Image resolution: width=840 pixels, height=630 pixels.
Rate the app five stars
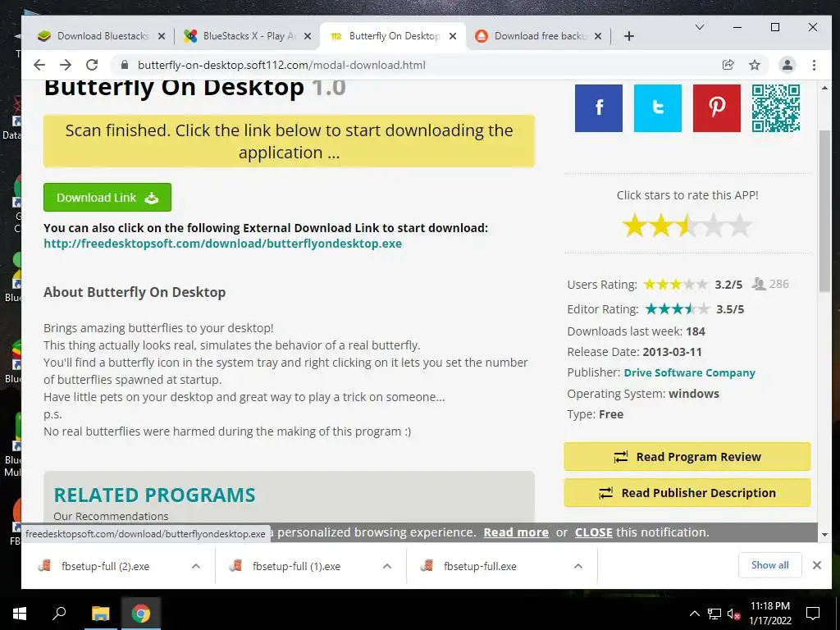pyautogui.click(x=740, y=226)
